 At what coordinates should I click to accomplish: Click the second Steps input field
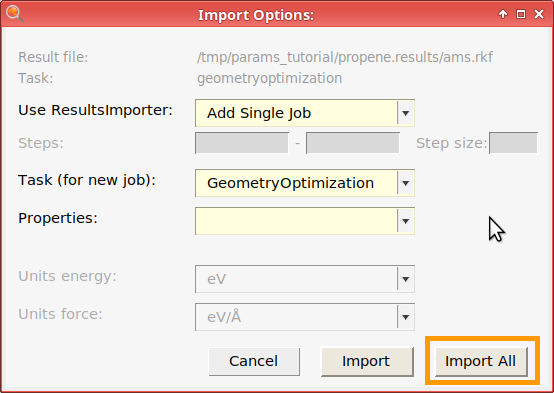tap(353, 143)
